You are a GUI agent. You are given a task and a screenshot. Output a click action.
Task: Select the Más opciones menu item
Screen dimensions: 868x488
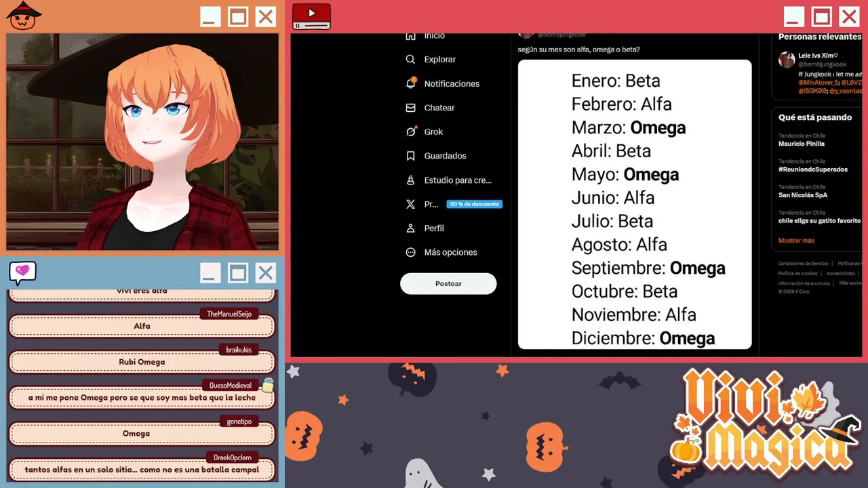tap(450, 252)
